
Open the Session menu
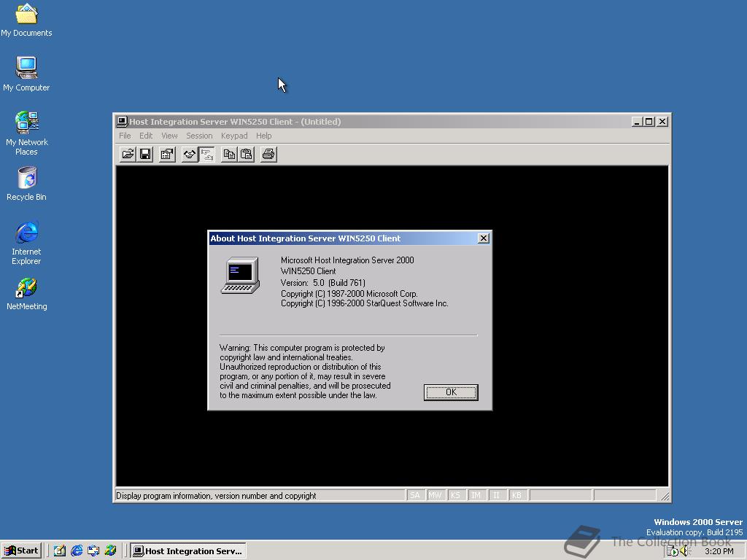[x=199, y=136]
